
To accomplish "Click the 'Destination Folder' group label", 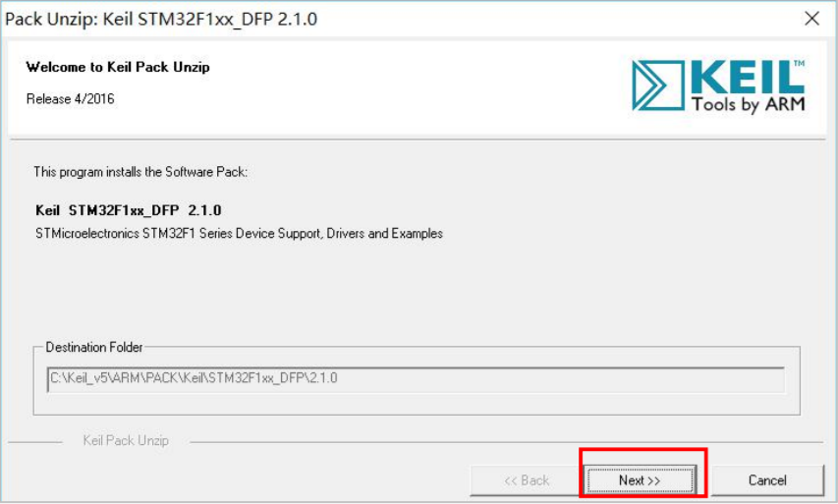I will tap(94, 348).
